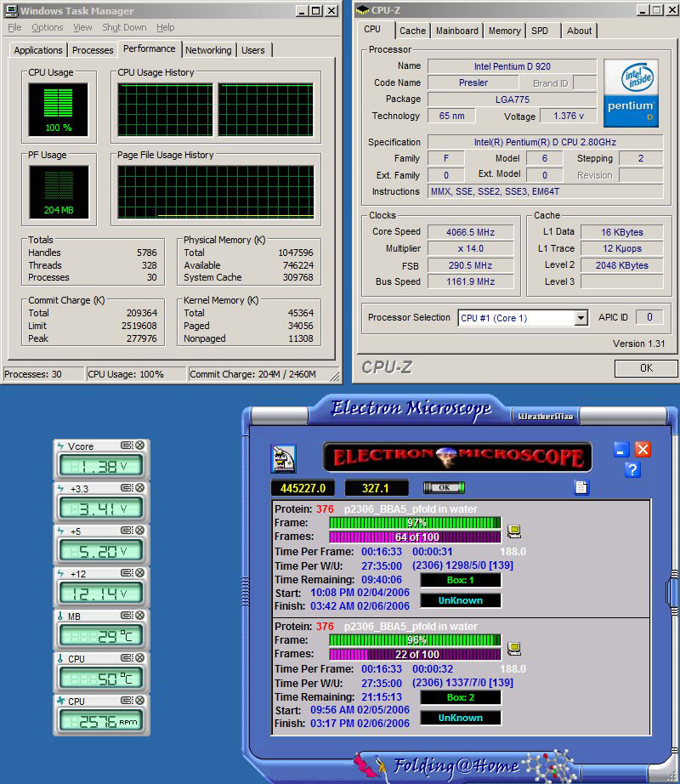Click the OK battery status indicator
The width and height of the screenshot is (680, 784).
(444, 487)
